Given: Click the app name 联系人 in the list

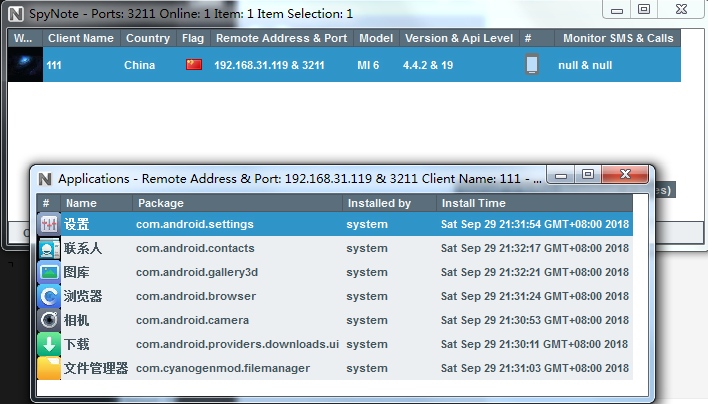Looking at the screenshot, I should coord(83,248).
